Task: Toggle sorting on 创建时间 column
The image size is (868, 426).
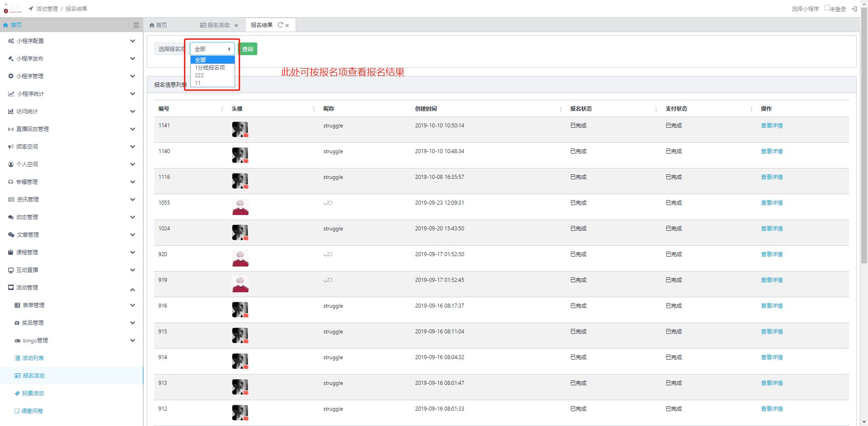Action: coord(561,109)
